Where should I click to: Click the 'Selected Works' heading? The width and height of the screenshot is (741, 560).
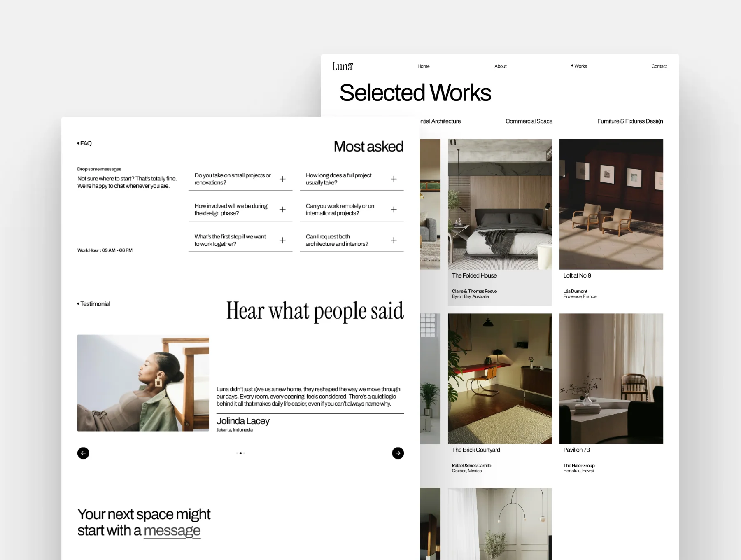point(415,93)
